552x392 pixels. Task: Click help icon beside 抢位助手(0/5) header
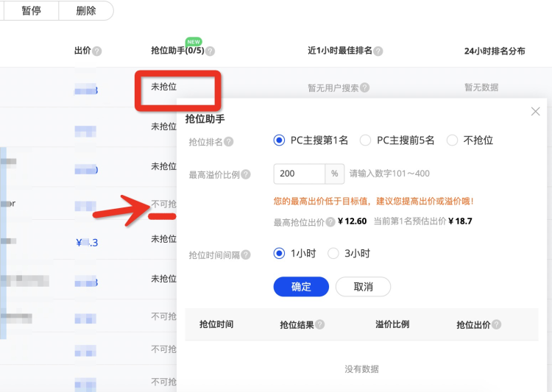[210, 51]
